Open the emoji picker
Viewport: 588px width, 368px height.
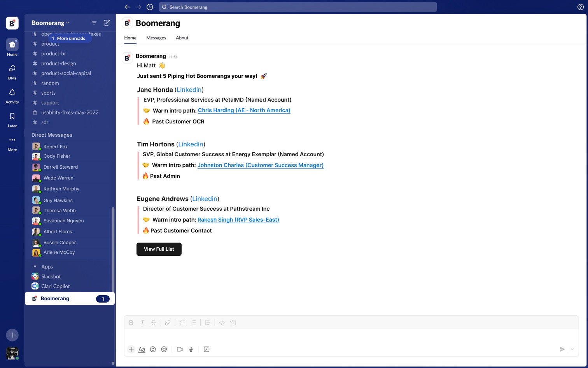point(153,349)
